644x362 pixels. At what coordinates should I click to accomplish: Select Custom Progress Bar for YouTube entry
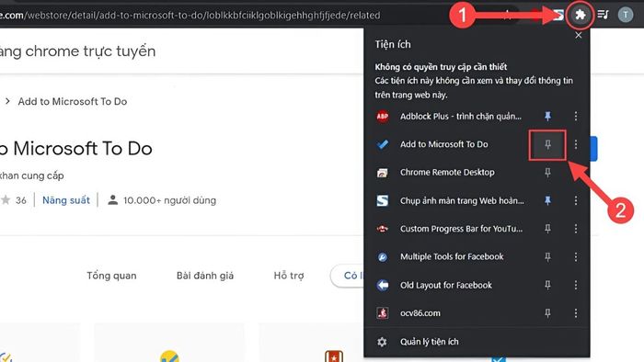(461, 229)
